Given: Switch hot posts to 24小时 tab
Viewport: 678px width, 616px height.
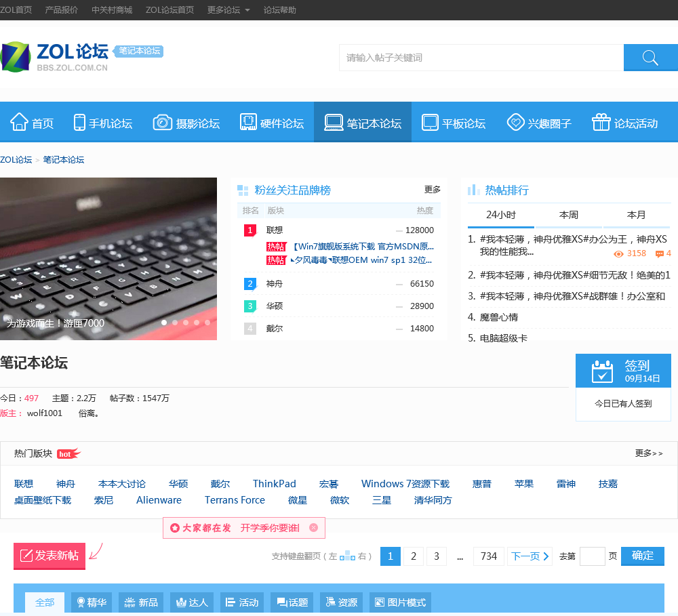Looking at the screenshot, I should (x=501, y=215).
